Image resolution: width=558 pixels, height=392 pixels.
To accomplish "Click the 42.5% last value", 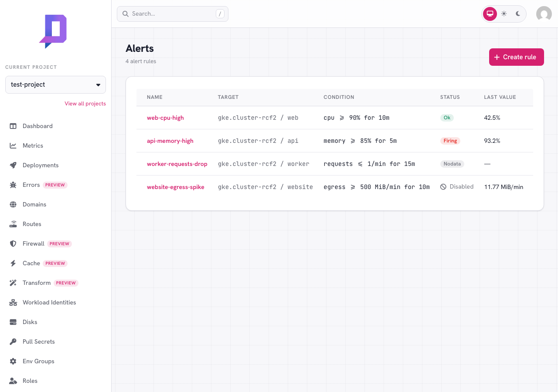I will tap(492, 118).
